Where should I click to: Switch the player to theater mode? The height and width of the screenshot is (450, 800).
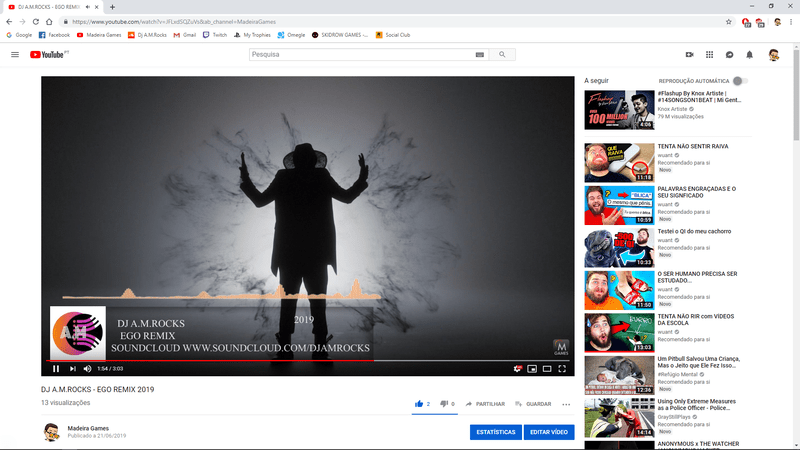(x=548, y=369)
